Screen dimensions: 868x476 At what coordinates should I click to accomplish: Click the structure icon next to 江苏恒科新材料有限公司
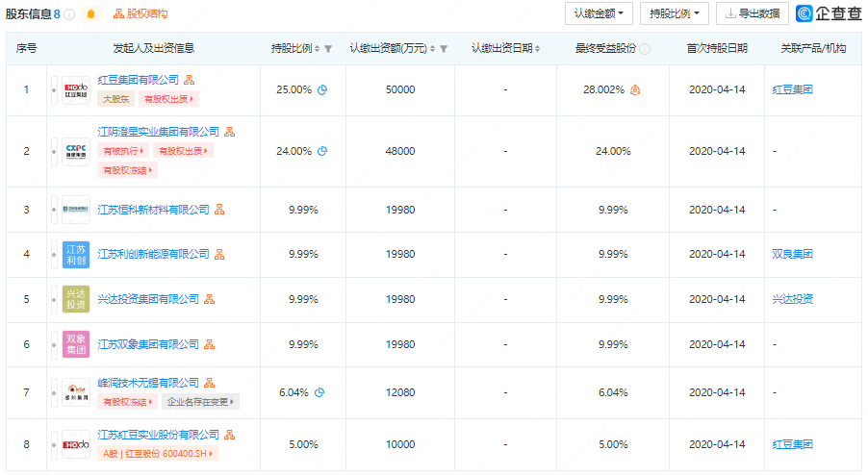[x=219, y=210]
